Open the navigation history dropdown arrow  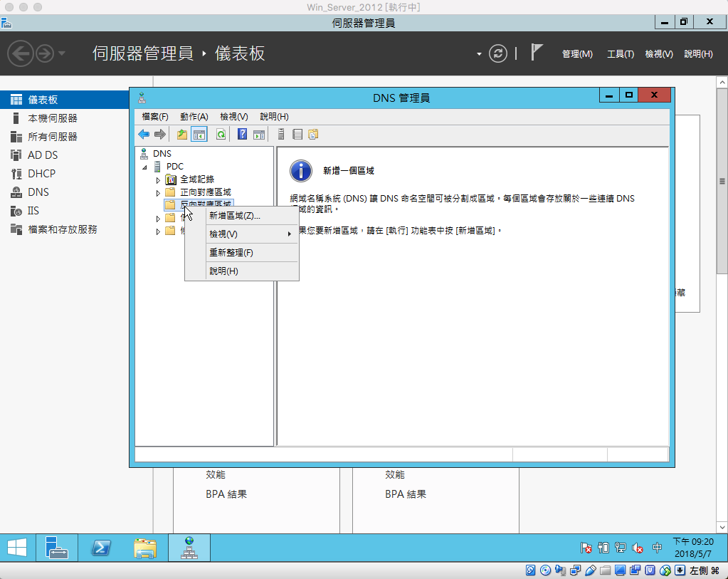(62, 53)
